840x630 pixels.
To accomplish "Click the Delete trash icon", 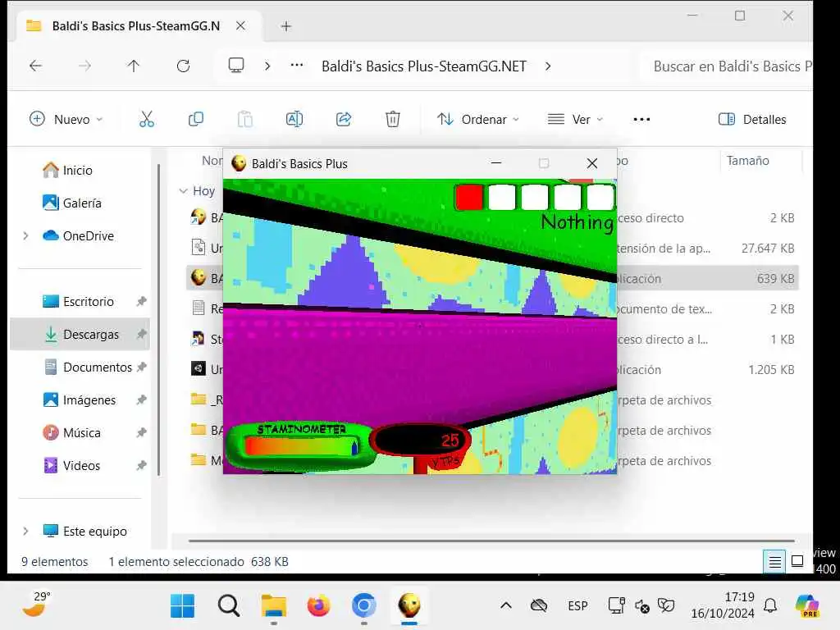I will click(393, 119).
